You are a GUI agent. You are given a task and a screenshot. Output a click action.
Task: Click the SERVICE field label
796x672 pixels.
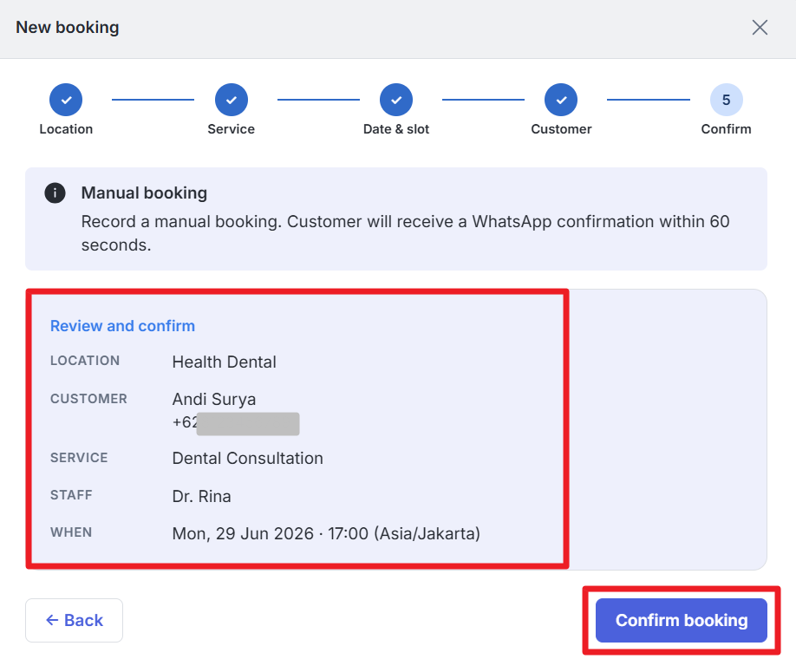tap(79, 458)
